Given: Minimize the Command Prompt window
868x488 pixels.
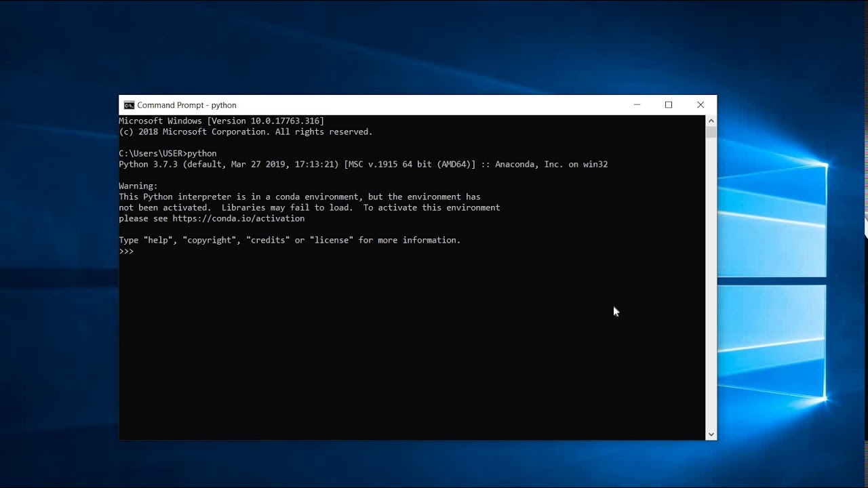Looking at the screenshot, I should coord(637,105).
